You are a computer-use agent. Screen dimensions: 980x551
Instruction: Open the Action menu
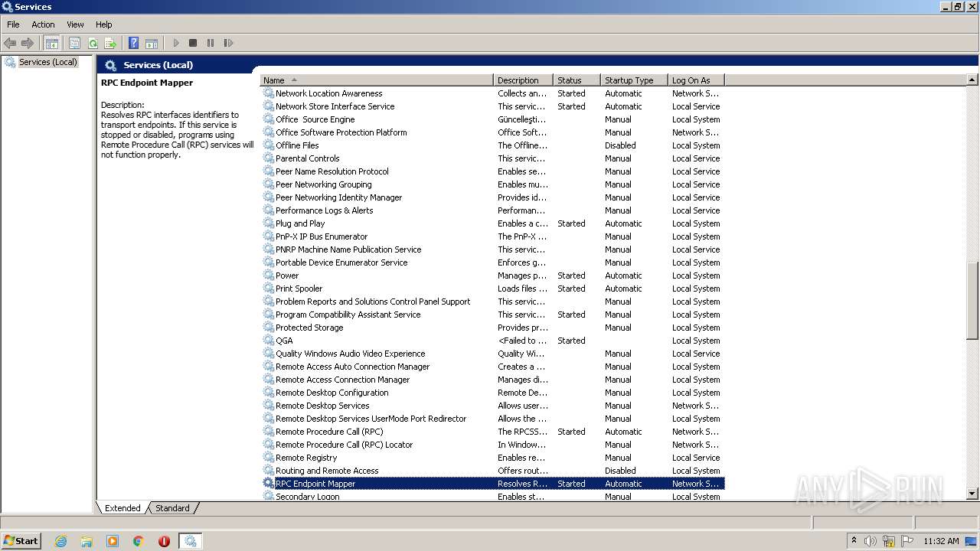click(43, 24)
